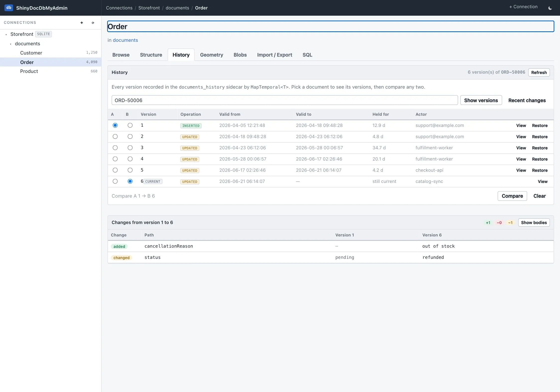Click the INSERTED operation badge
560x392 pixels.
191,126
